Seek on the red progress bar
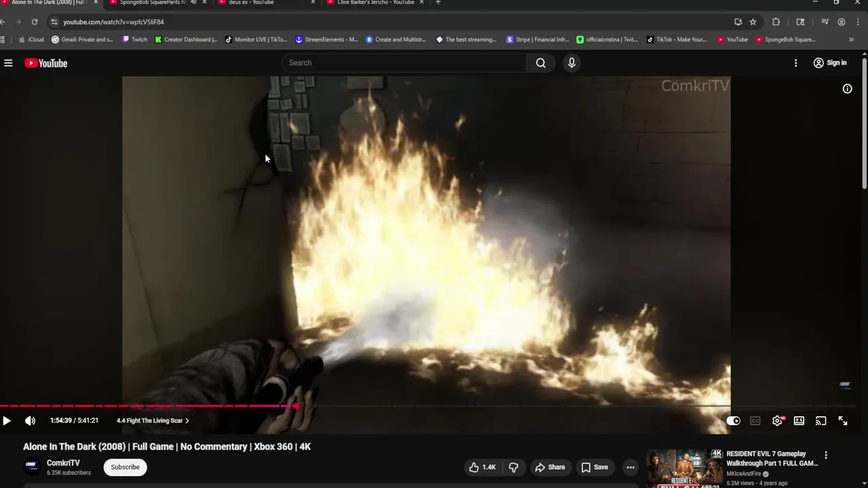 tap(148, 406)
